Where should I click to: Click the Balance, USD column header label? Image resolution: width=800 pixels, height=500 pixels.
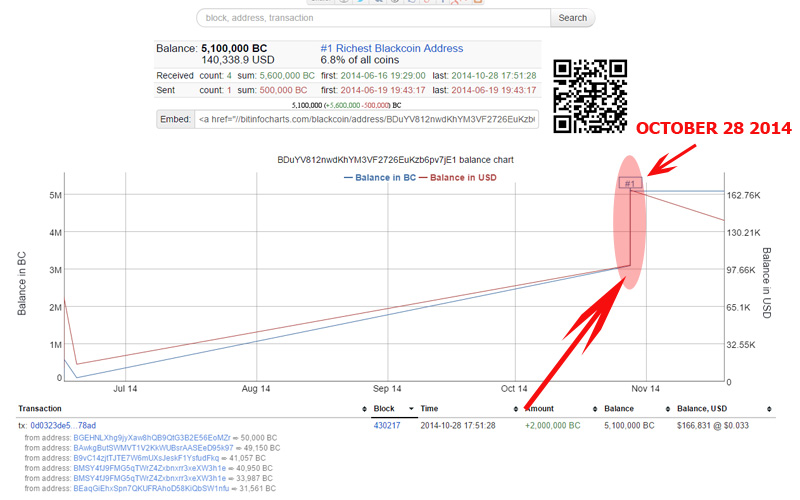[702, 409]
